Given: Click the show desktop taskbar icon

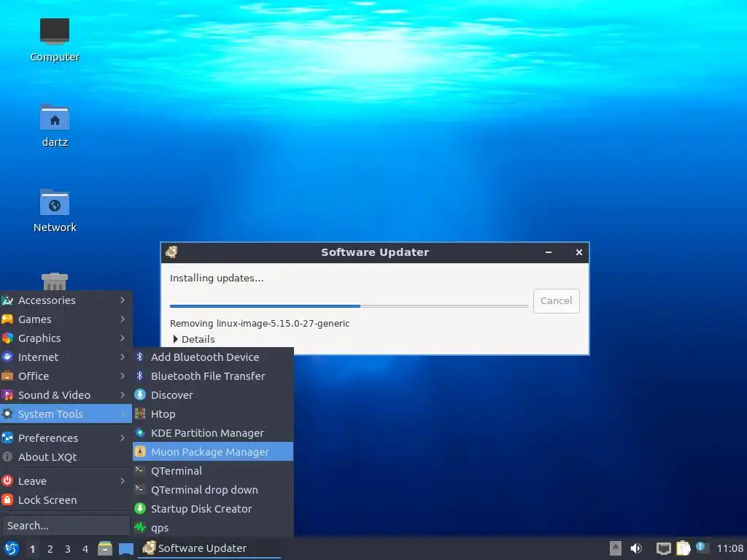Looking at the screenshot, I should [125, 548].
